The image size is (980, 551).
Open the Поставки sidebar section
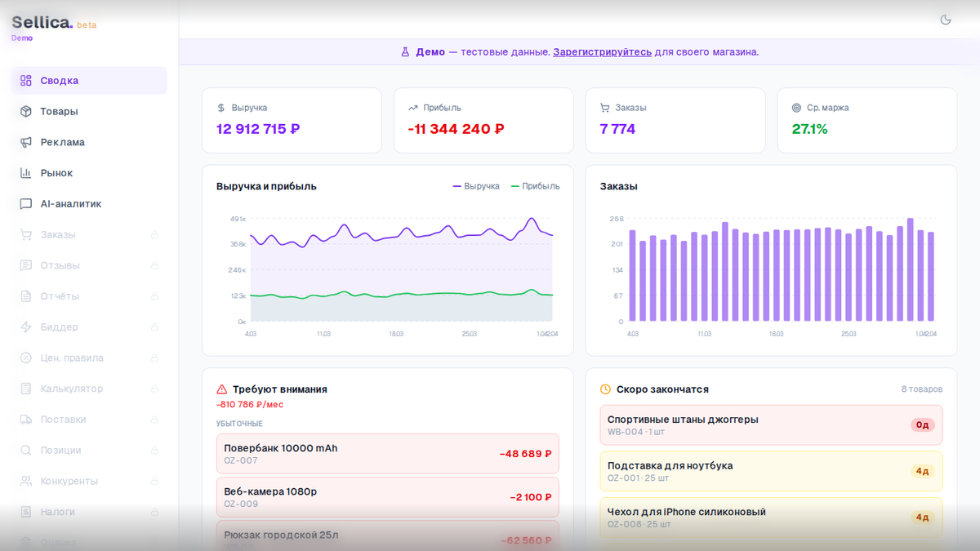tap(63, 420)
